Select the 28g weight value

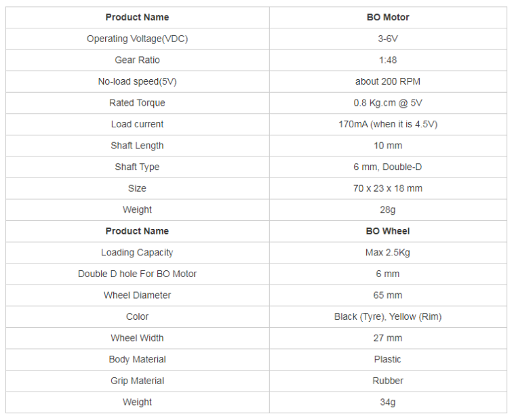388,210
